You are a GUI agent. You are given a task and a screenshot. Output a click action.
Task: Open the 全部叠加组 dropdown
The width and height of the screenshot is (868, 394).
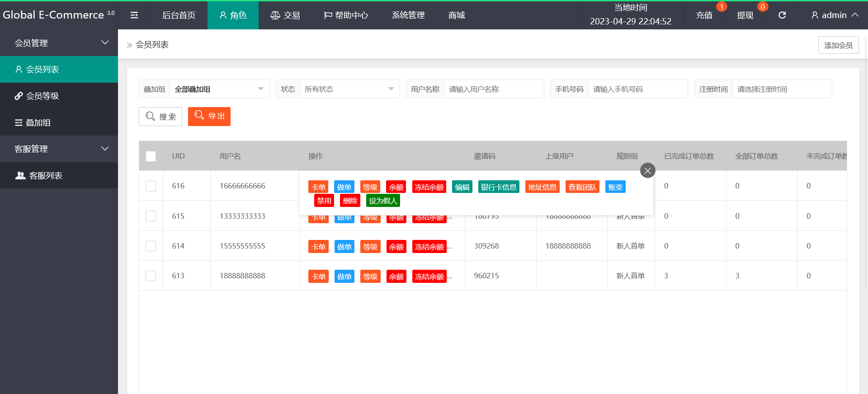pos(219,89)
